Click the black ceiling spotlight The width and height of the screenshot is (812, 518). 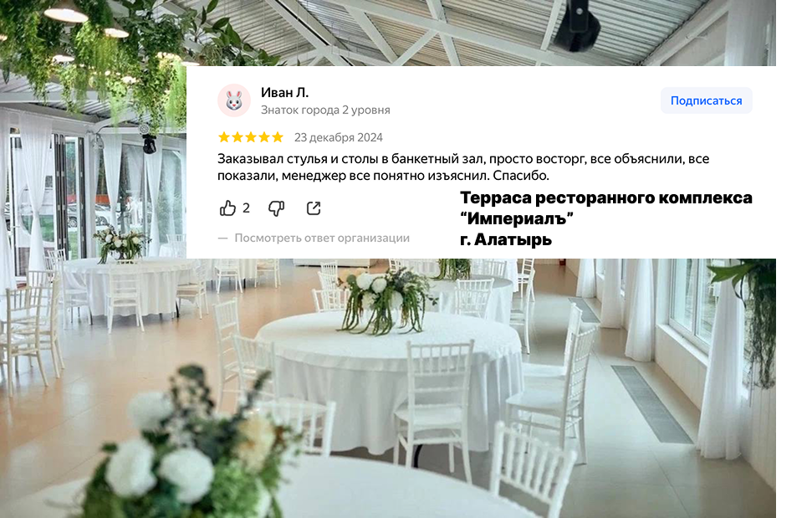(x=577, y=26)
